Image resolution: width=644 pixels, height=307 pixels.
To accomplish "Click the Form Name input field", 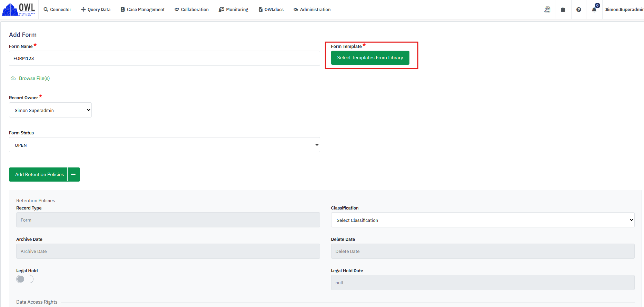I will pos(165,58).
